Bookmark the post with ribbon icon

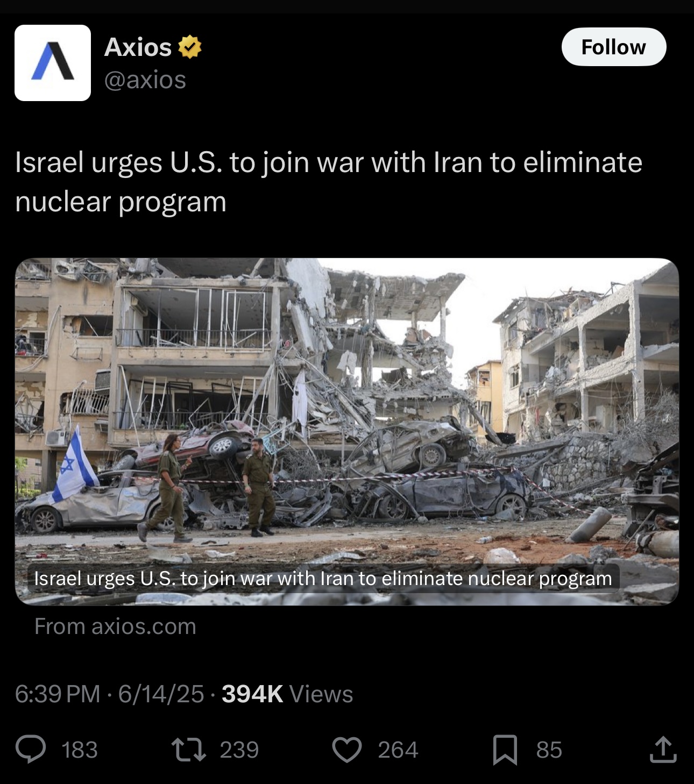(505, 750)
